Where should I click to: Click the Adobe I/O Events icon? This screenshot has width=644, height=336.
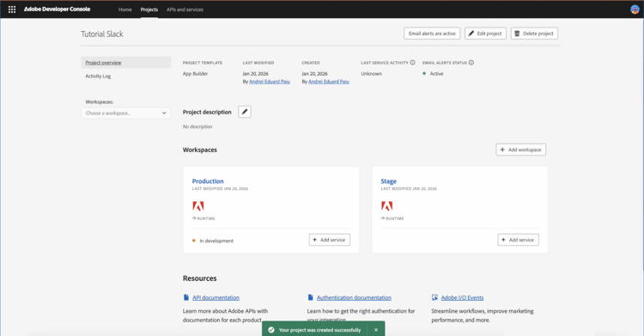click(x=434, y=297)
